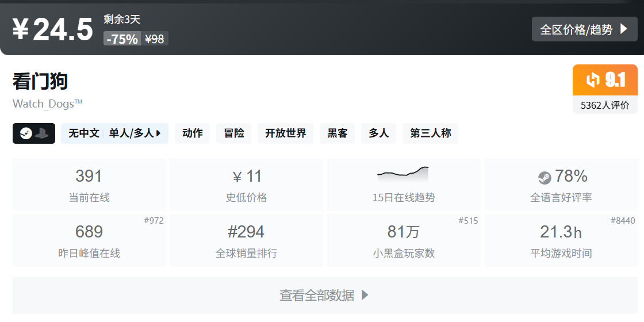Viewport: 644px width, 322px height.
Task: Open 全区价格/趋势 price trend button
Action: [584, 29]
